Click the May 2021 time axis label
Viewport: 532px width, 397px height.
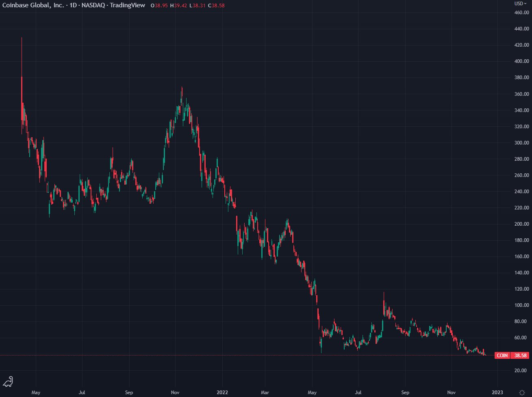pos(36,393)
